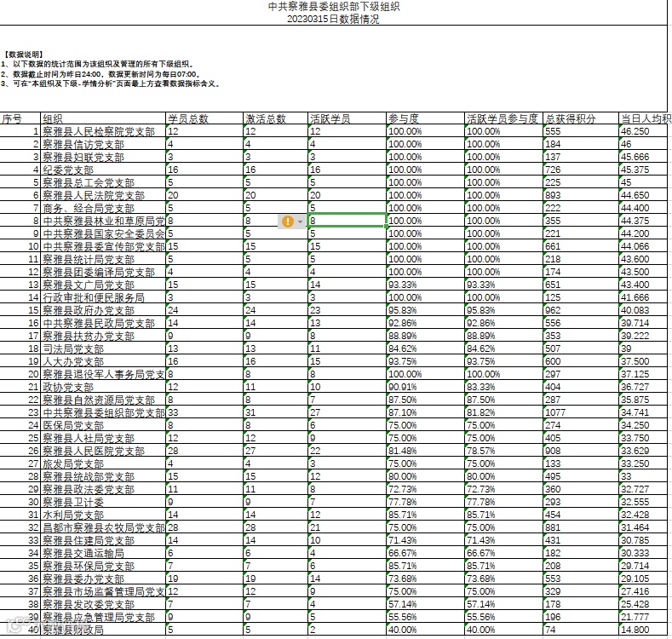Select cell 察雅县发改委党支部
672x639 pixels.
point(103,604)
